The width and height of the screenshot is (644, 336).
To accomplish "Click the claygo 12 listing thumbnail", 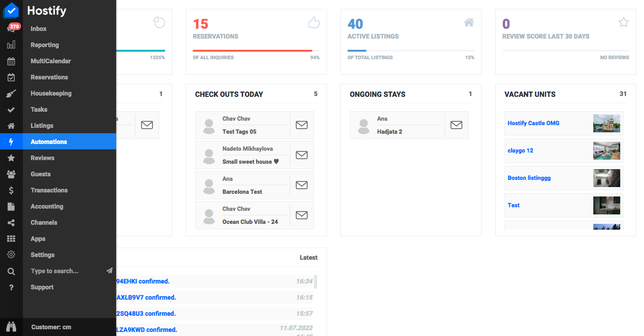I will 607,151.
